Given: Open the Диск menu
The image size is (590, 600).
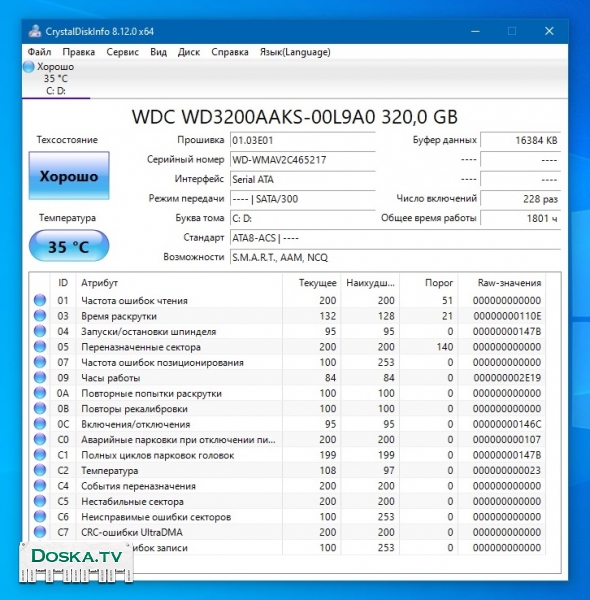Looking at the screenshot, I should pos(189,52).
